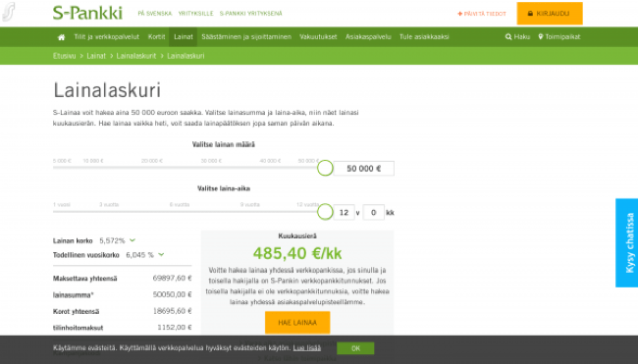Focus the 50 000 € amount field

(364, 169)
